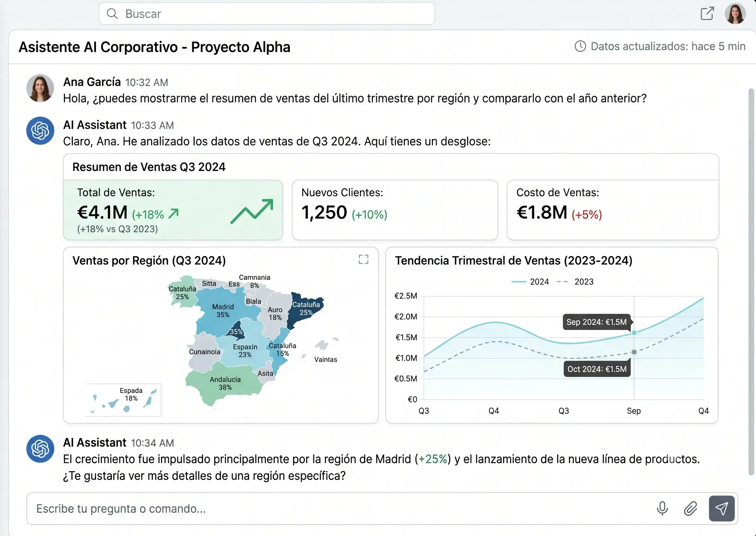The image size is (756, 536).
Task: Open the user profile avatar menu
Action: tap(735, 14)
